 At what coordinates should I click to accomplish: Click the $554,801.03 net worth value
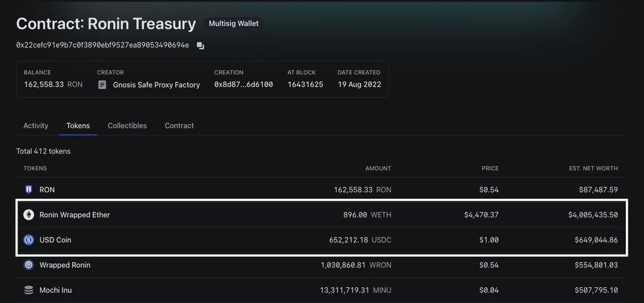[597, 265]
